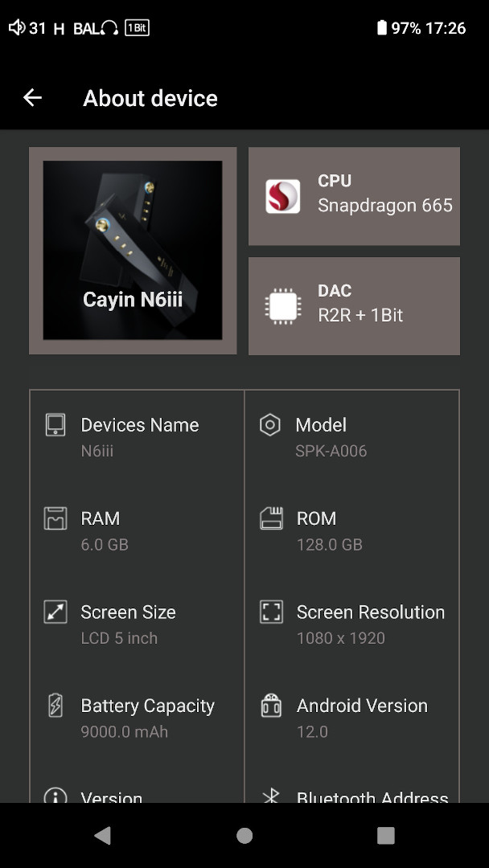Tap the back arrow in header
Screen dimensions: 489x868
click(32, 98)
